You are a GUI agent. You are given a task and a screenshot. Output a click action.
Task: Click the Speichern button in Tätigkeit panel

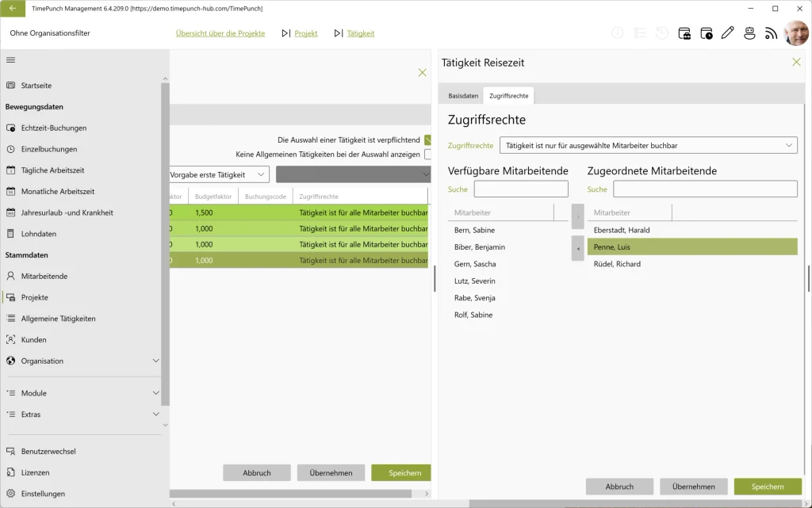coord(768,487)
